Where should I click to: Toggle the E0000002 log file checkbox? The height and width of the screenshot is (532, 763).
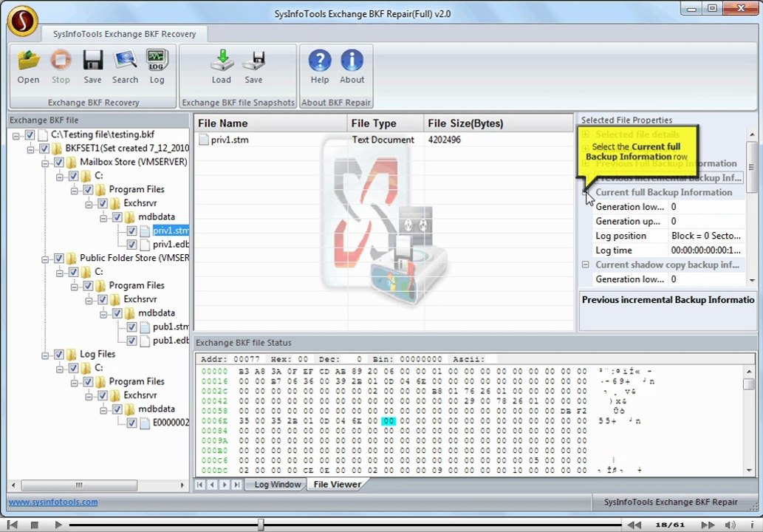(132, 423)
